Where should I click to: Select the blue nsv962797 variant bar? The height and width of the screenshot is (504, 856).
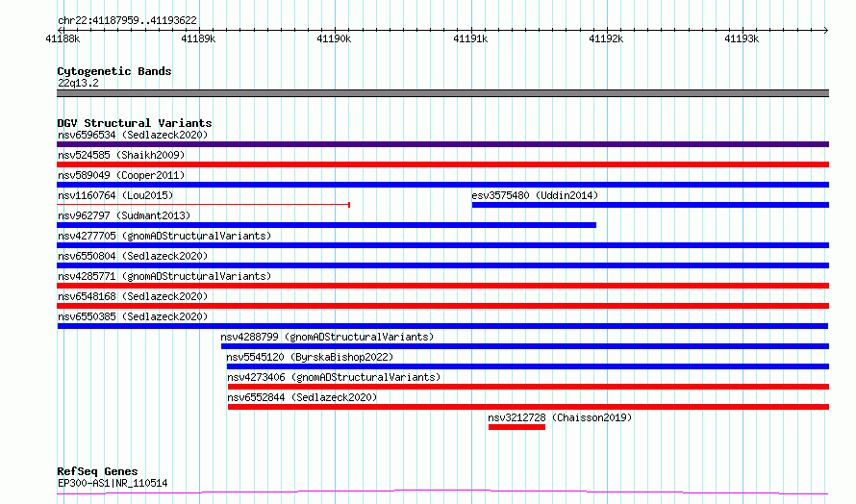click(326, 225)
